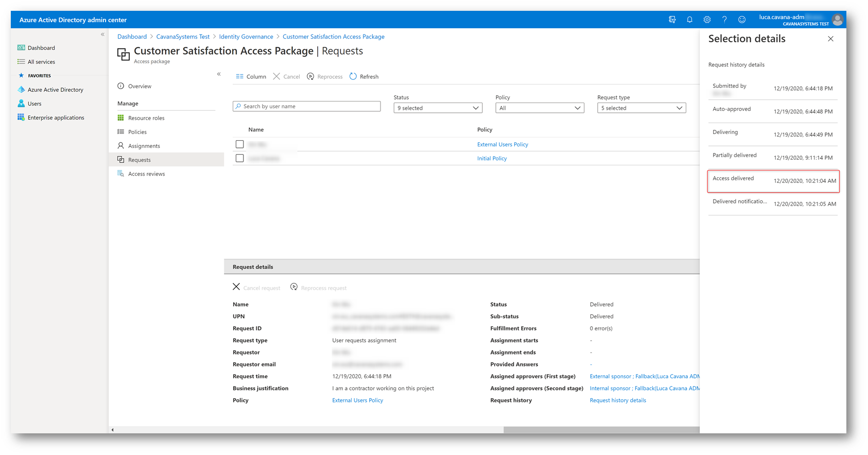Go to Identity Governance in the breadcrumb
868x455 pixels.
tap(246, 37)
